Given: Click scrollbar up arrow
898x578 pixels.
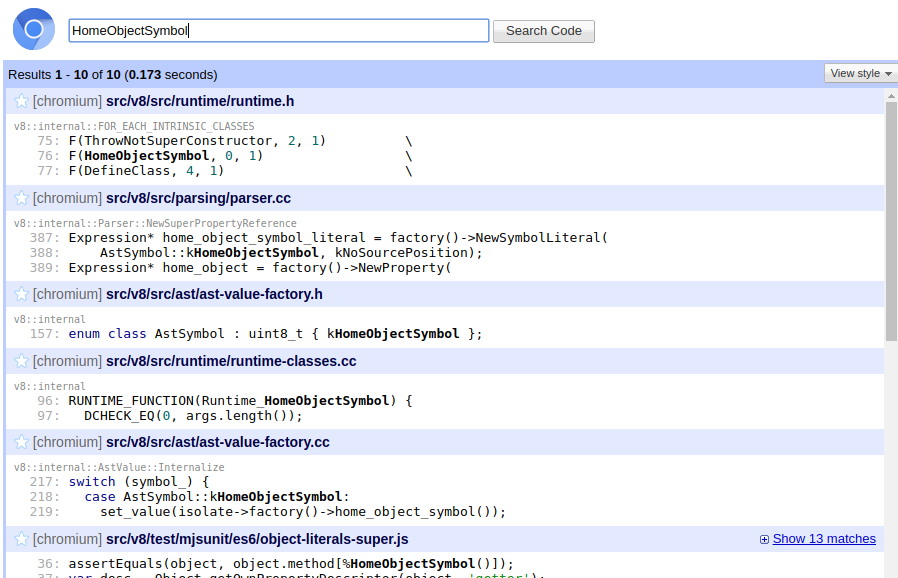Looking at the screenshot, I should tap(890, 93).
